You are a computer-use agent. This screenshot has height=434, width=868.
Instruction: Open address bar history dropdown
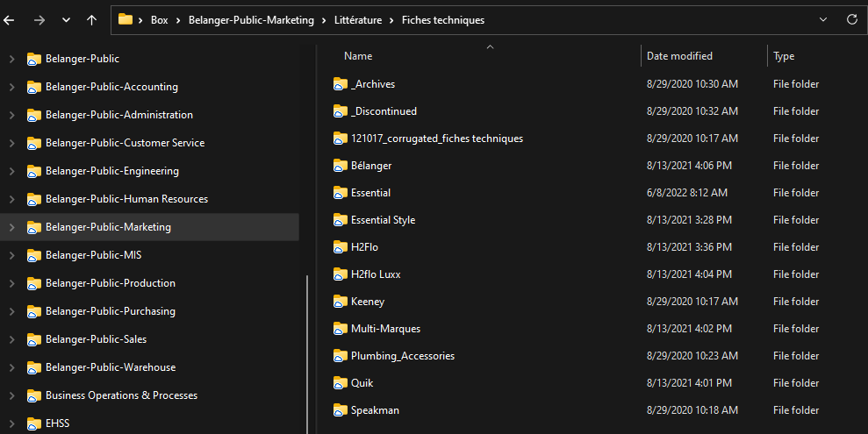coord(823,20)
